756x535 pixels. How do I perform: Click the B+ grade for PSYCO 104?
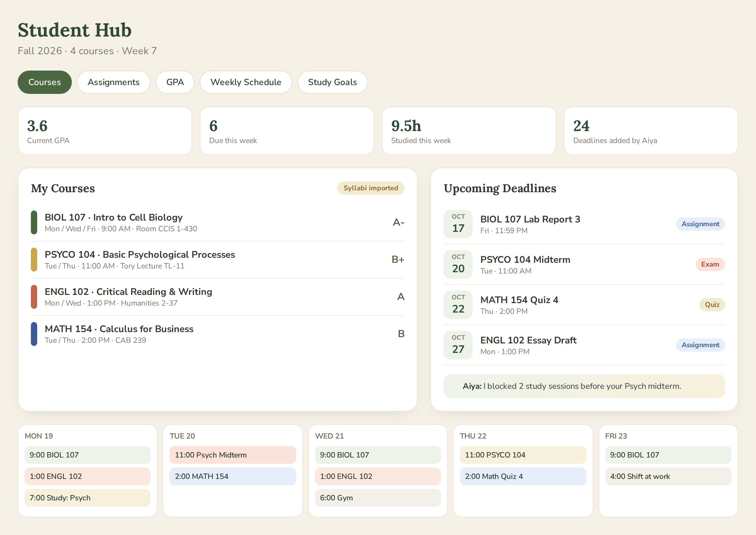(398, 260)
